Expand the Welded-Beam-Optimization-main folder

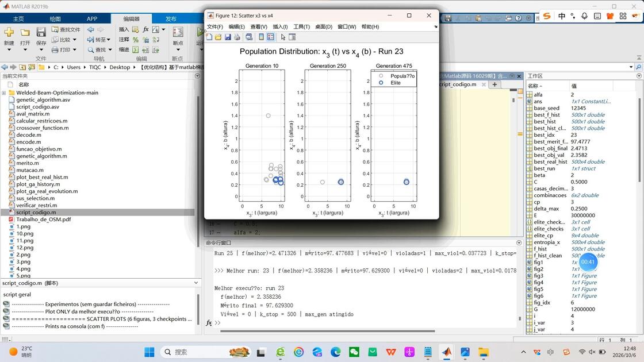(3, 93)
